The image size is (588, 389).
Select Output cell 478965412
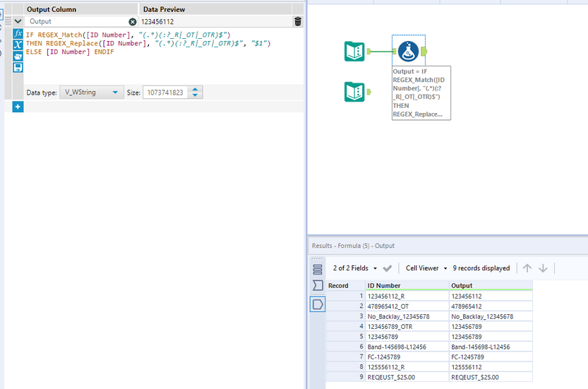[x=491, y=306]
